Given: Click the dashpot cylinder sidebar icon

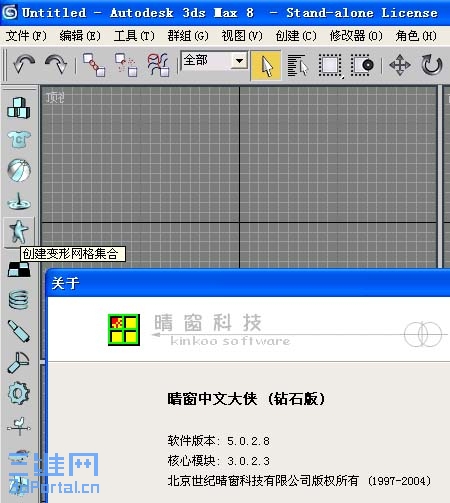Looking at the screenshot, I should coord(19,331).
